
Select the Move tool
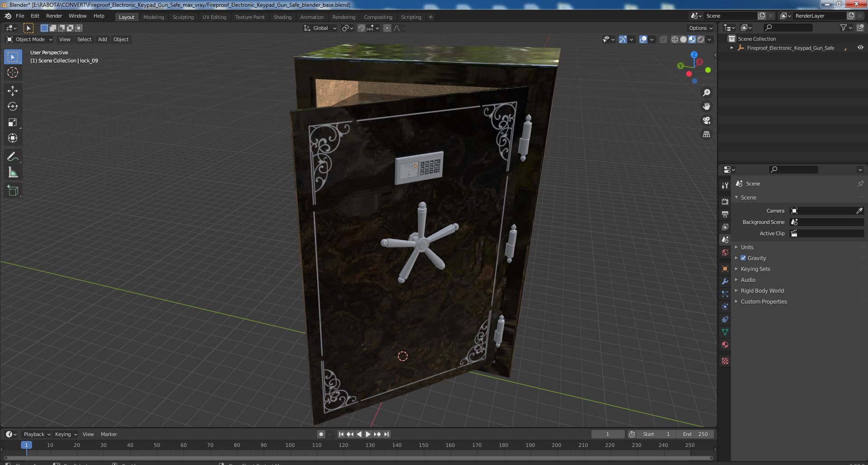(13, 91)
